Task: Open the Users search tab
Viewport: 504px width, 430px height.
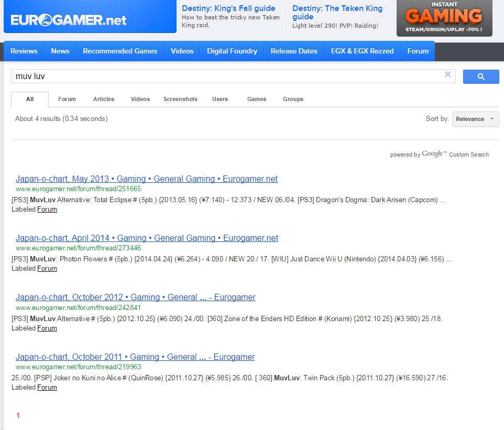Action: pos(220,99)
